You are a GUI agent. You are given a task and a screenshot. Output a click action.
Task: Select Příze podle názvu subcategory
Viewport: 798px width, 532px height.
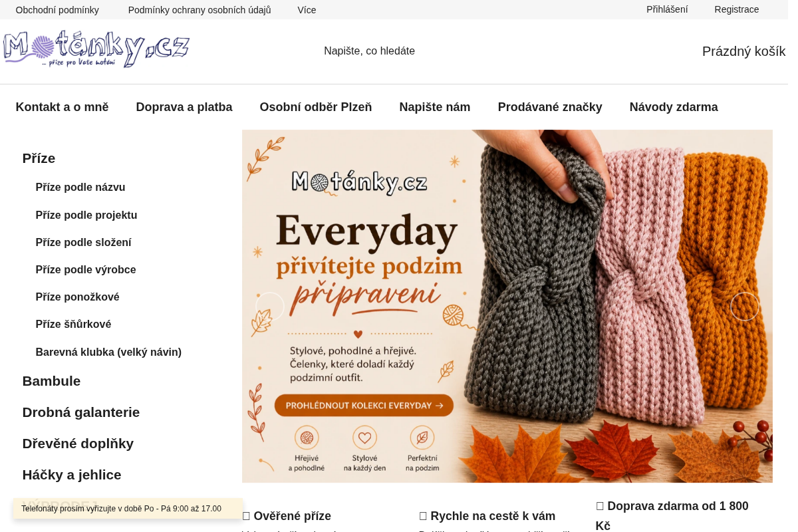pyautogui.click(x=80, y=188)
